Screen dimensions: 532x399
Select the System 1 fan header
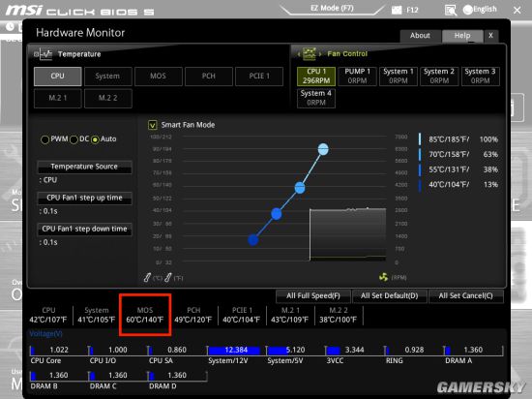coord(399,77)
